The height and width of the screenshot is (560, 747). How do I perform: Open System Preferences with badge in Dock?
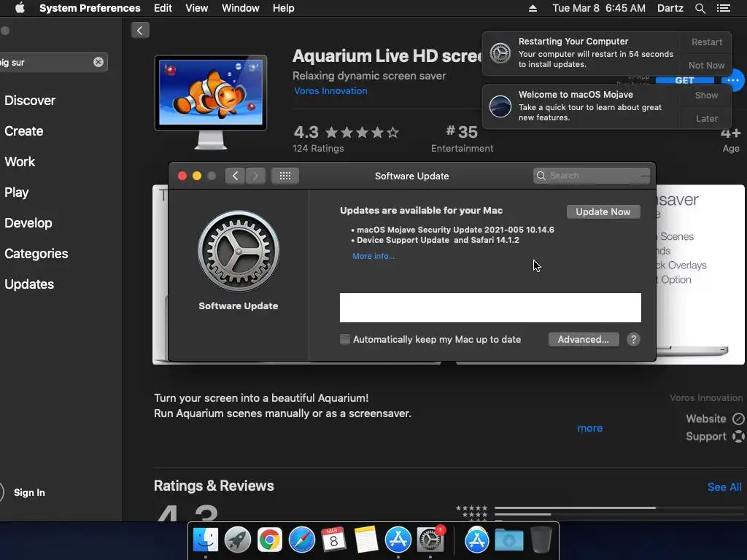[430, 540]
